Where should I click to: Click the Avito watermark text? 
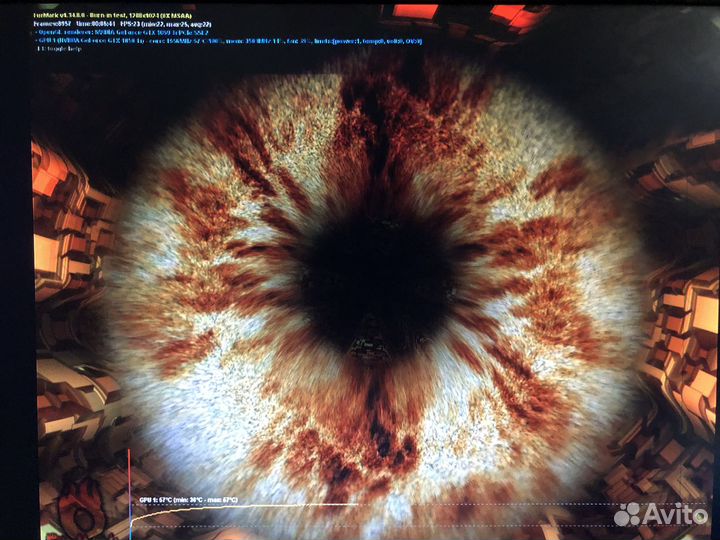coord(675,514)
